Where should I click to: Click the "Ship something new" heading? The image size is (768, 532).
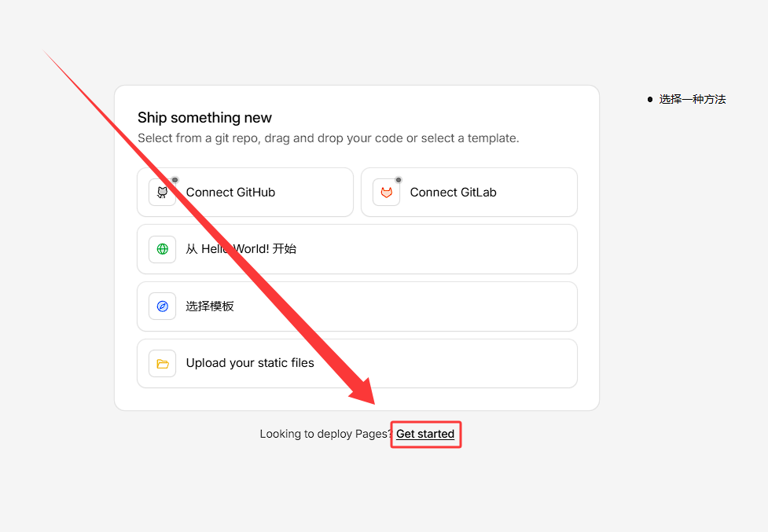pyautogui.click(x=204, y=118)
